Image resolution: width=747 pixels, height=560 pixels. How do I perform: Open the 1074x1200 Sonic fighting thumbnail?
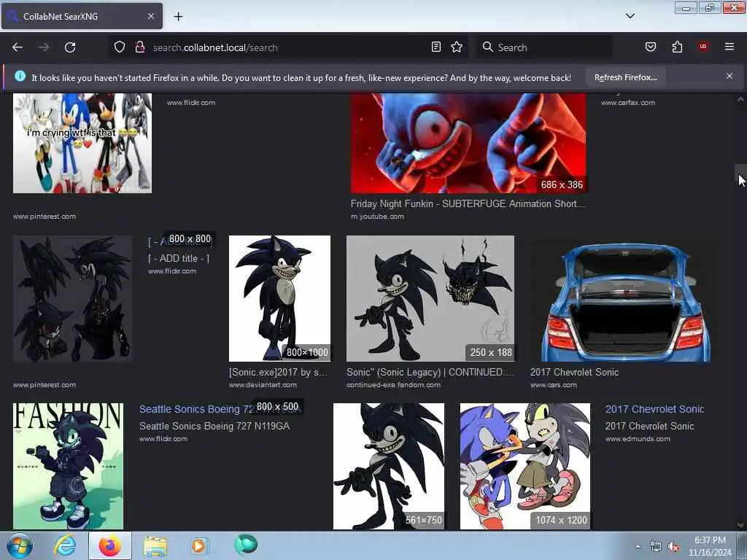525,466
